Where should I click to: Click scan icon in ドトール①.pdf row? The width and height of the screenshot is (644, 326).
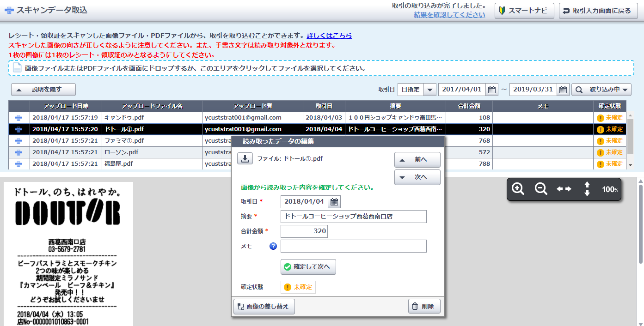pyautogui.click(x=19, y=129)
